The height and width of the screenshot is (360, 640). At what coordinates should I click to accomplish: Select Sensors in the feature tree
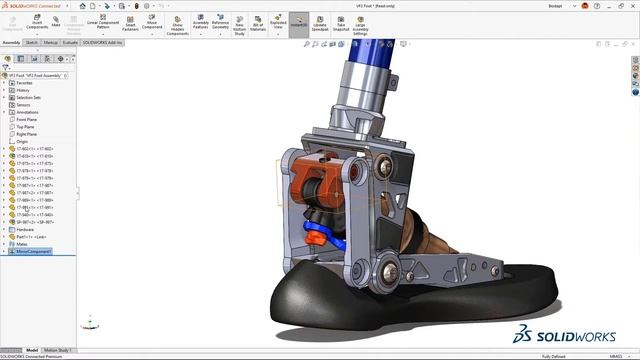[23, 105]
